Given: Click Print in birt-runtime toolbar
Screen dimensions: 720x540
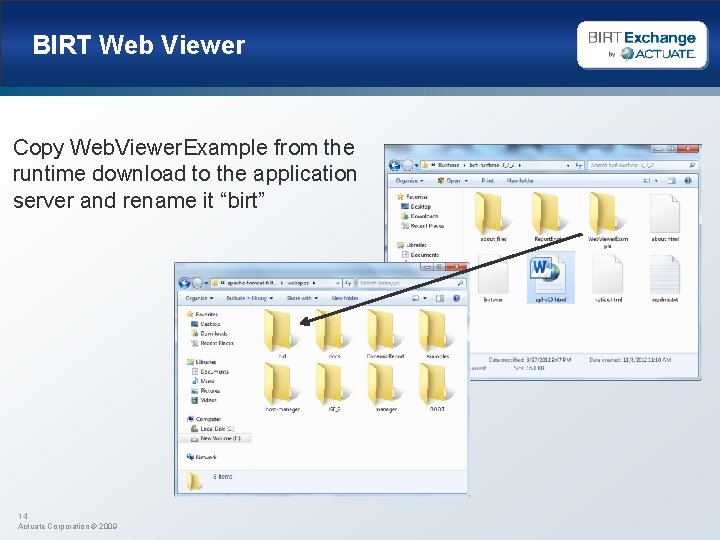Looking at the screenshot, I should click(488, 181).
